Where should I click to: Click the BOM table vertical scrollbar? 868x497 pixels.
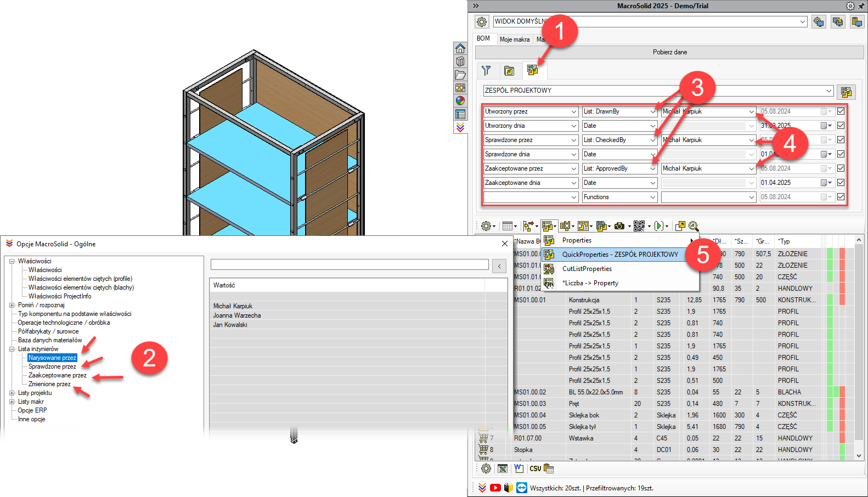pos(859,348)
